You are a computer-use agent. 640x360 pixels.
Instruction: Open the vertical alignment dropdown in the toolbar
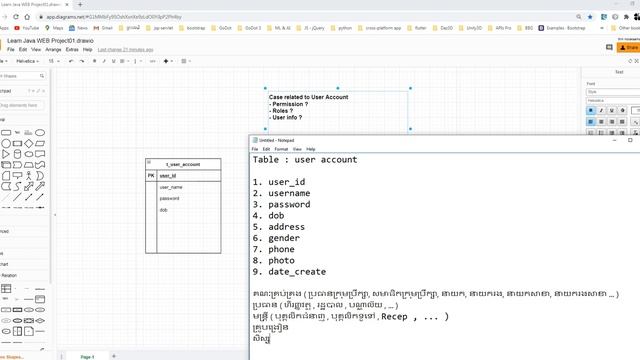click(138, 61)
